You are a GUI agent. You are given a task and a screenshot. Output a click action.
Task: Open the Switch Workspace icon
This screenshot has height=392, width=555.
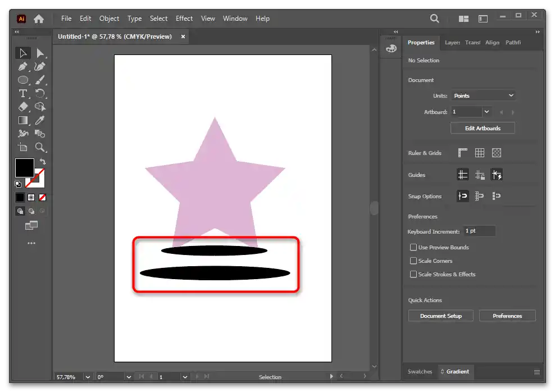coord(483,19)
